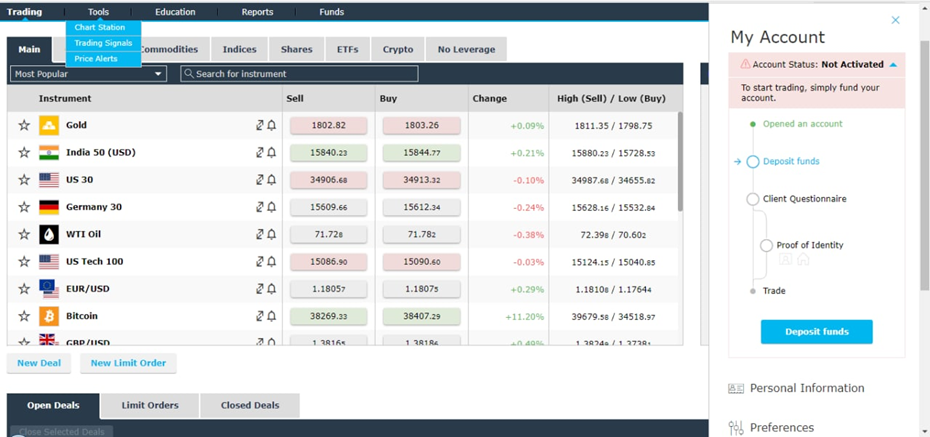Click the Deposit funds step link
This screenshot has width=930, height=437.
[x=791, y=161]
